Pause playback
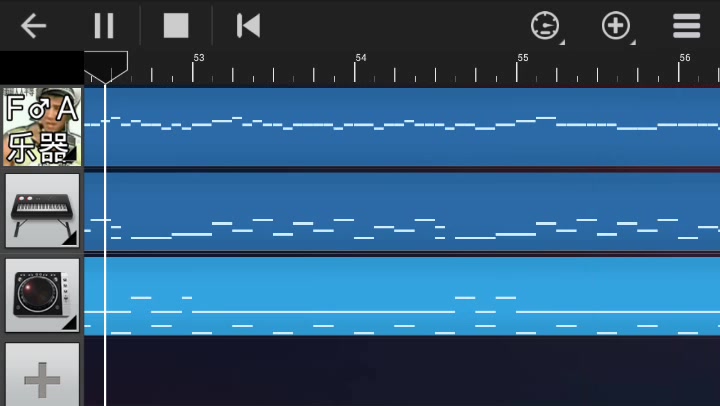The width and height of the screenshot is (720, 406). (x=104, y=25)
